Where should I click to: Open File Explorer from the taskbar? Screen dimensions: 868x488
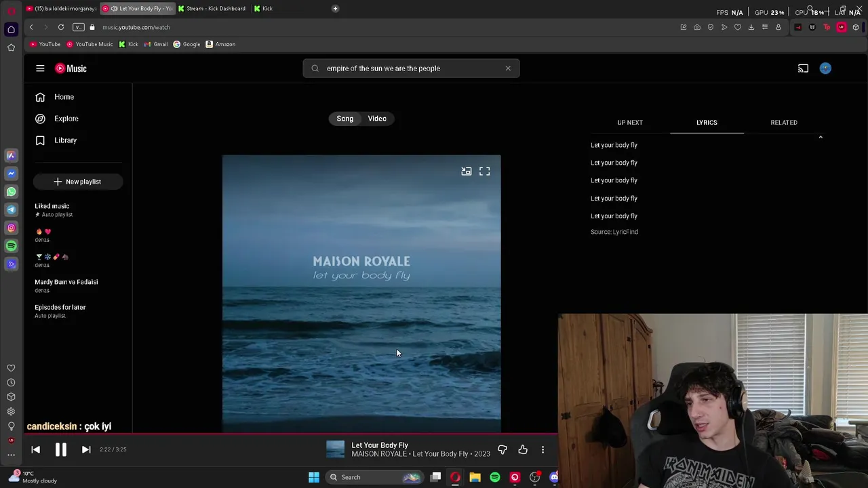coord(475,477)
